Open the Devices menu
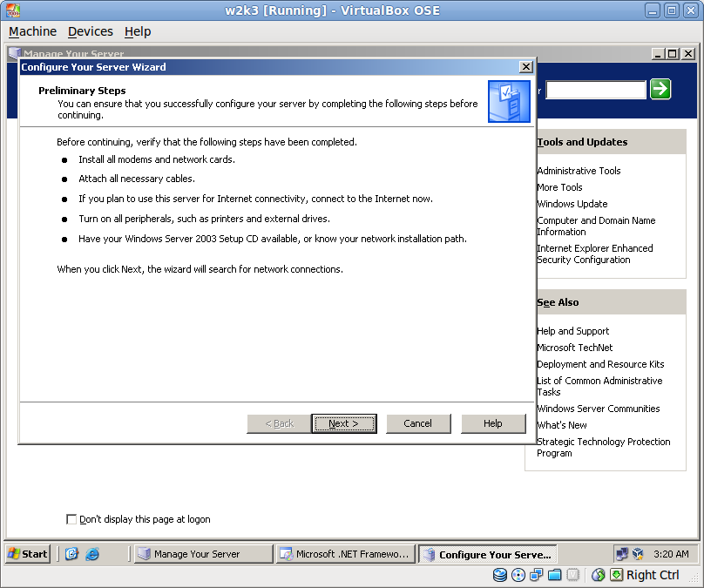The height and width of the screenshot is (588, 704). tap(91, 31)
